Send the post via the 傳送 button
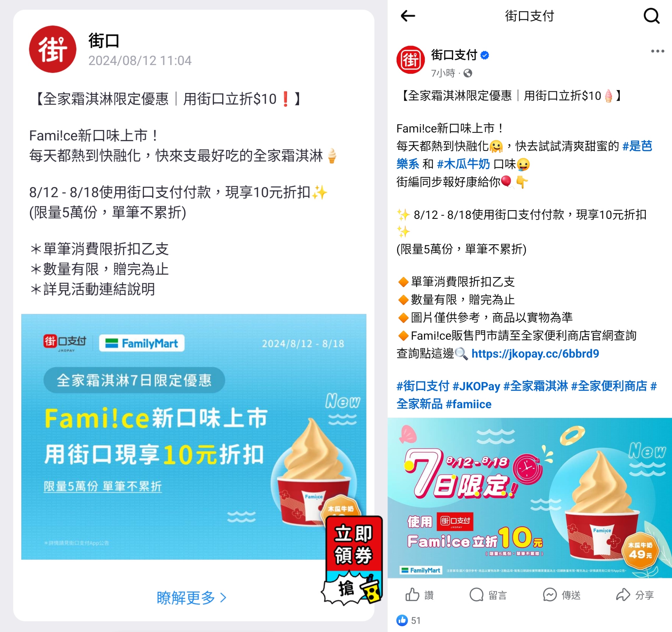 561,595
